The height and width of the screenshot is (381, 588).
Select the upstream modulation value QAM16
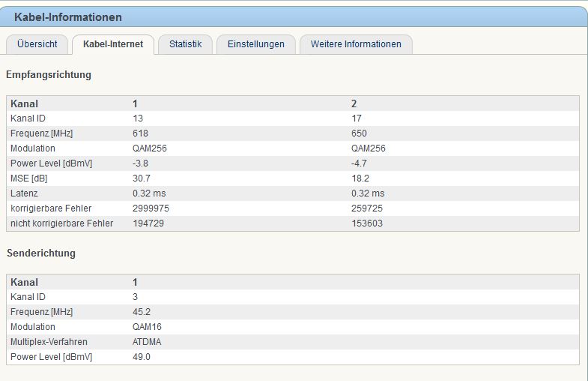(x=147, y=327)
